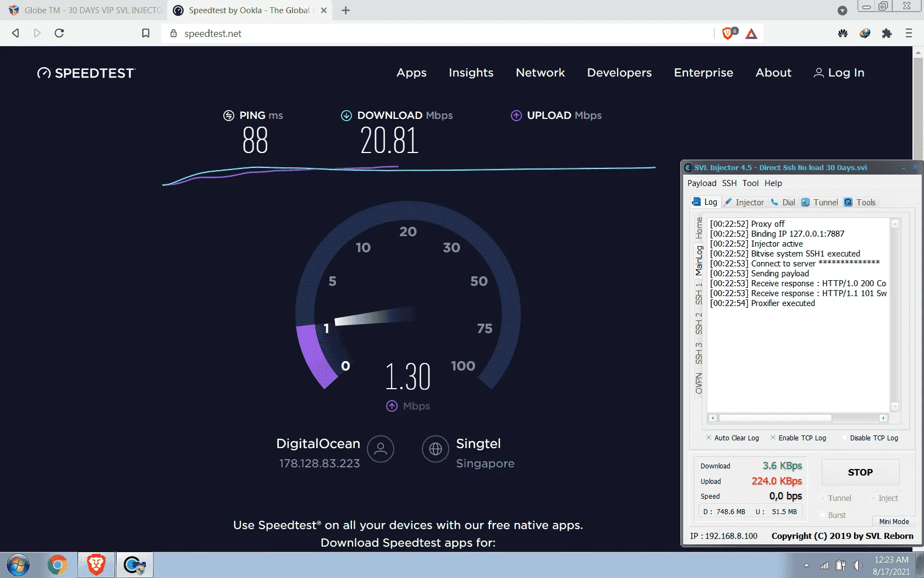Click the DigitalOcean user profile icon
924x578 pixels.
(381, 449)
